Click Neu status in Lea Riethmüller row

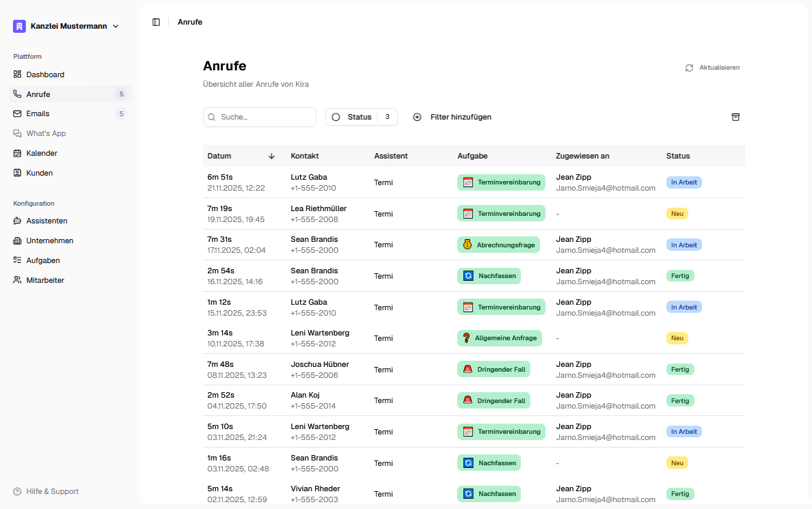click(677, 214)
